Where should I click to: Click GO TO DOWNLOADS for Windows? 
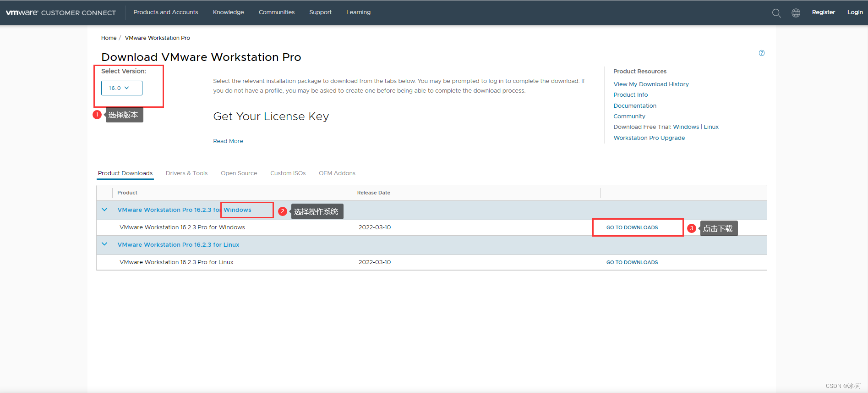click(632, 227)
